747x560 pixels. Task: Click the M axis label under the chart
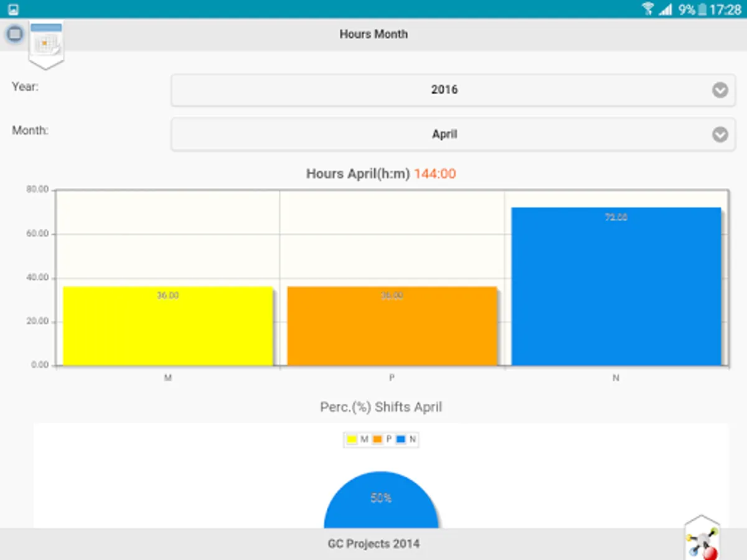click(x=168, y=378)
